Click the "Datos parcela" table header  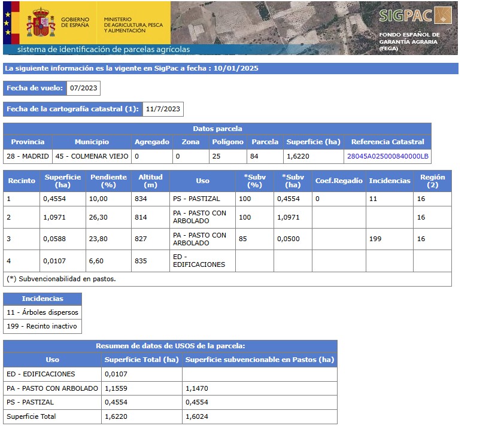(x=217, y=129)
